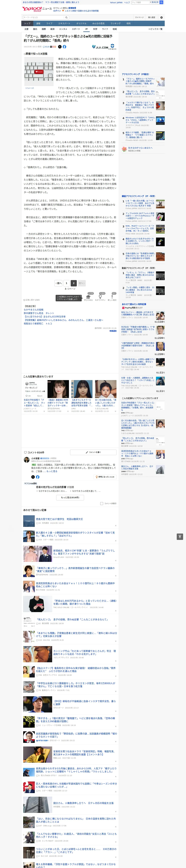Toggle the コメント非表示 checkbox
Viewport: 186px width, 868px height.
[102, 503]
